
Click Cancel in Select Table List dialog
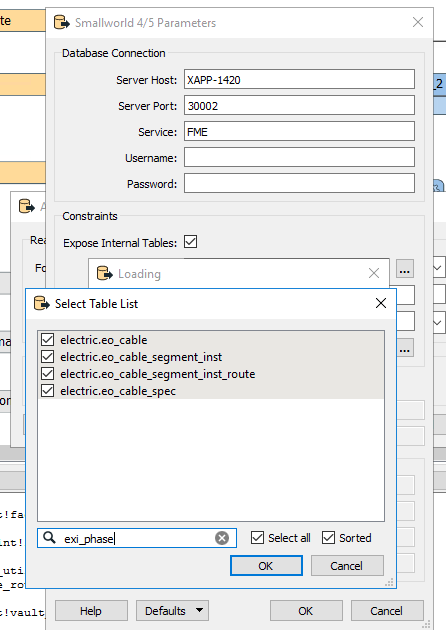pos(347,566)
